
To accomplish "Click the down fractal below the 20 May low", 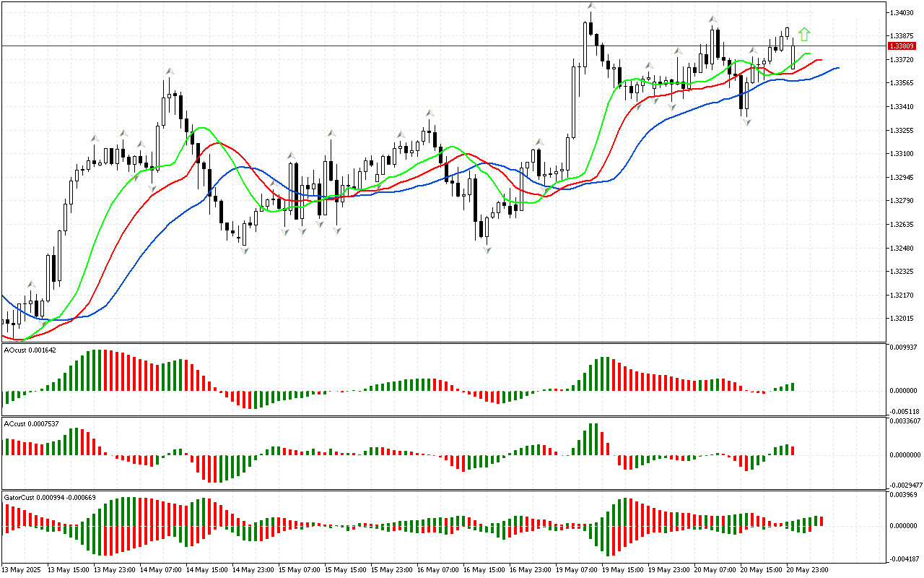I will (746, 123).
